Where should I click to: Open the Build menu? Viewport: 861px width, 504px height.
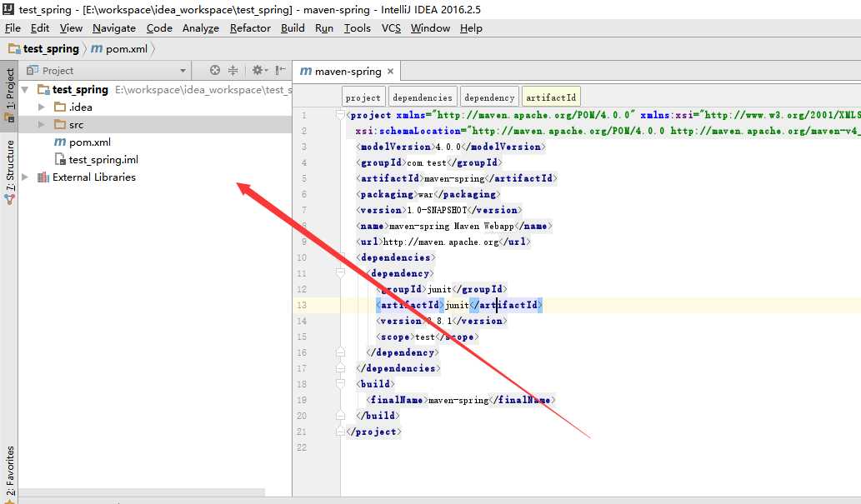click(293, 28)
